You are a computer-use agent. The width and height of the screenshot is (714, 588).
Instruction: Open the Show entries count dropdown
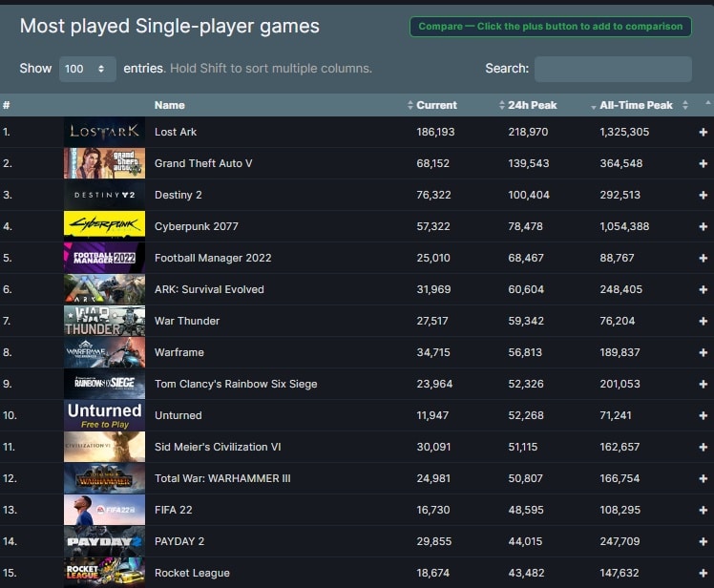88,69
